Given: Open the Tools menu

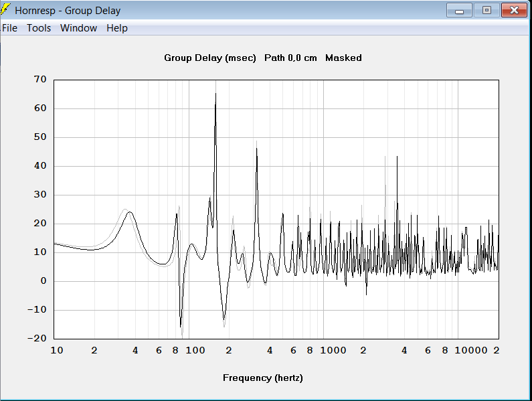Looking at the screenshot, I should click(39, 28).
